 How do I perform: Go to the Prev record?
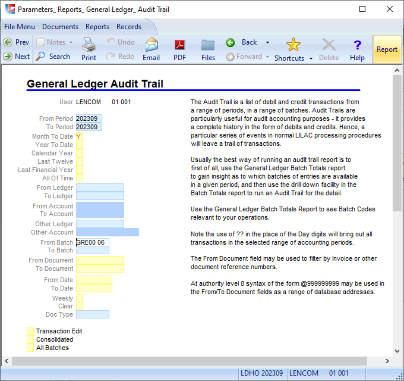click(x=17, y=42)
